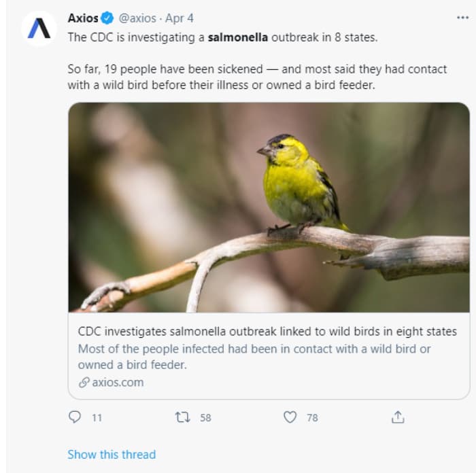
Task: Open the CDC investigates salmonella headline
Action: tap(267, 332)
